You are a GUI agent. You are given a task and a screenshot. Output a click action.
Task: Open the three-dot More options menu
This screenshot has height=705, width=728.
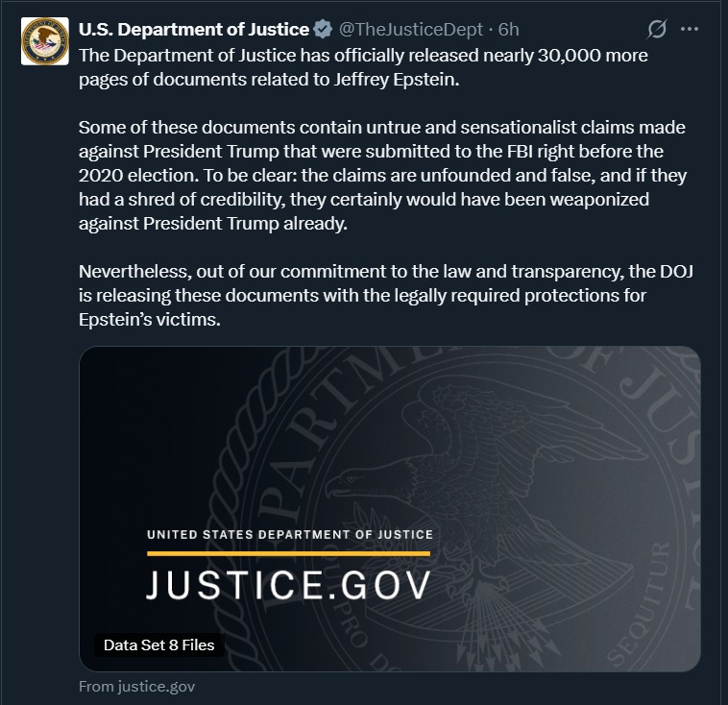(x=690, y=30)
